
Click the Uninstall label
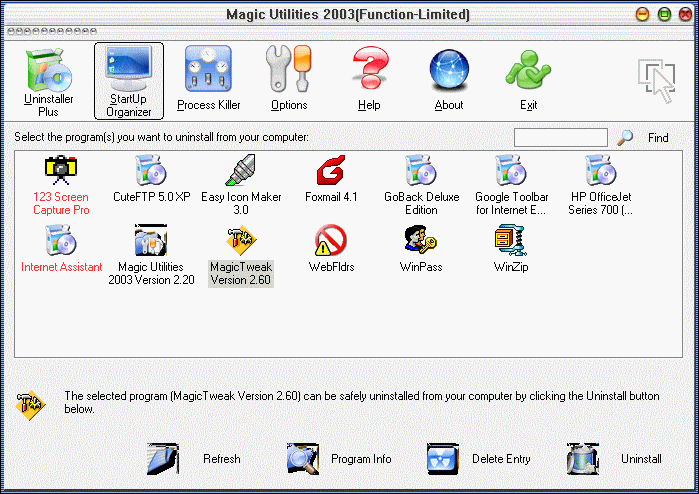[x=641, y=459]
